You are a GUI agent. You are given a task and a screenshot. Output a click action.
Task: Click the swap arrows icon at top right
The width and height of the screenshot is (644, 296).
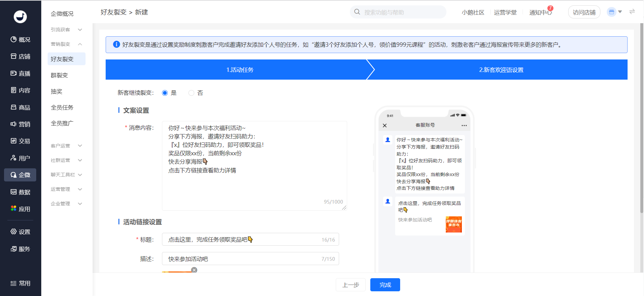pos(632,12)
